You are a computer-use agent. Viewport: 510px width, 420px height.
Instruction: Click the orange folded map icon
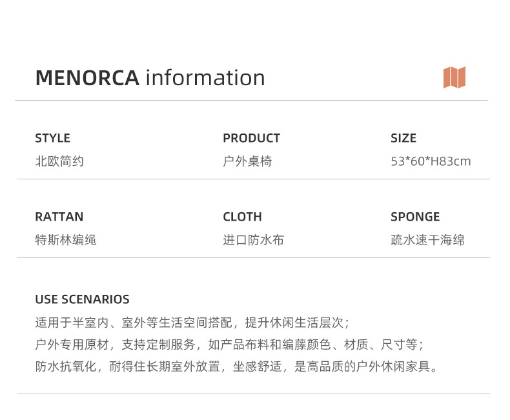tap(454, 77)
